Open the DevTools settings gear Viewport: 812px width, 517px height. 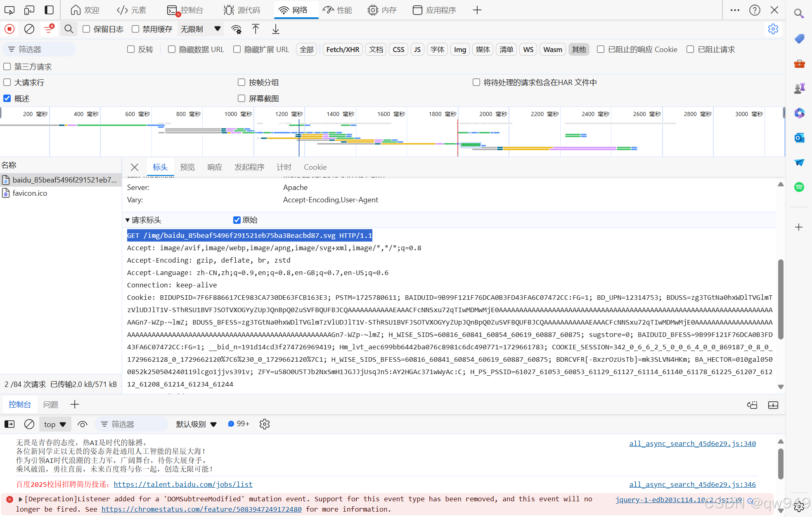point(773,29)
